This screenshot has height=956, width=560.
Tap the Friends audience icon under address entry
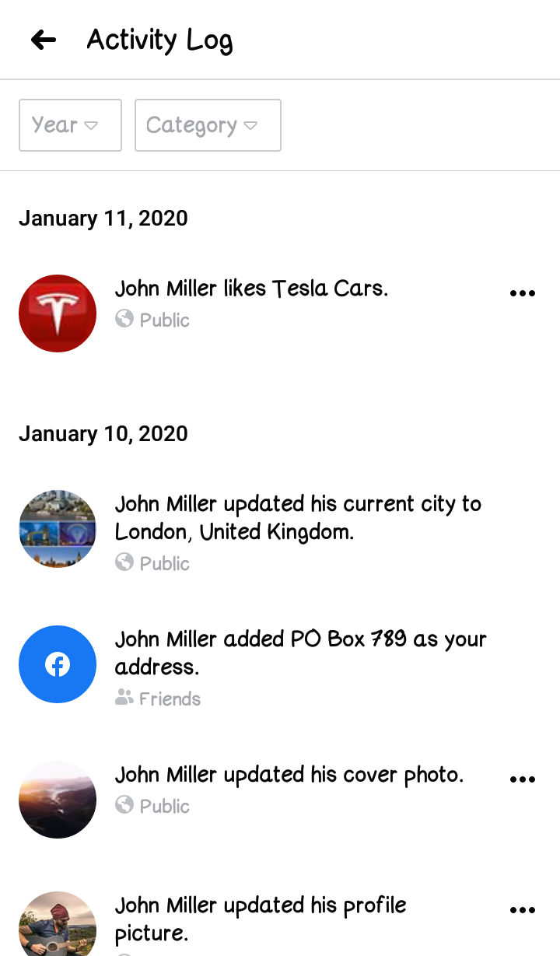pyautogui.click(x=124, y=699)
